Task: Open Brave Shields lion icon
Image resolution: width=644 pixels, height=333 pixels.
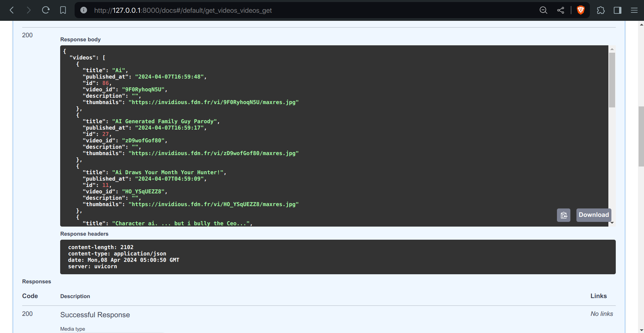Action: 581,10
